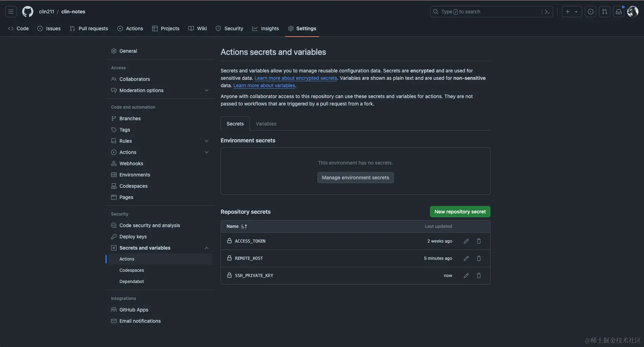Open GitHub homepage logo

click(28, 12)
